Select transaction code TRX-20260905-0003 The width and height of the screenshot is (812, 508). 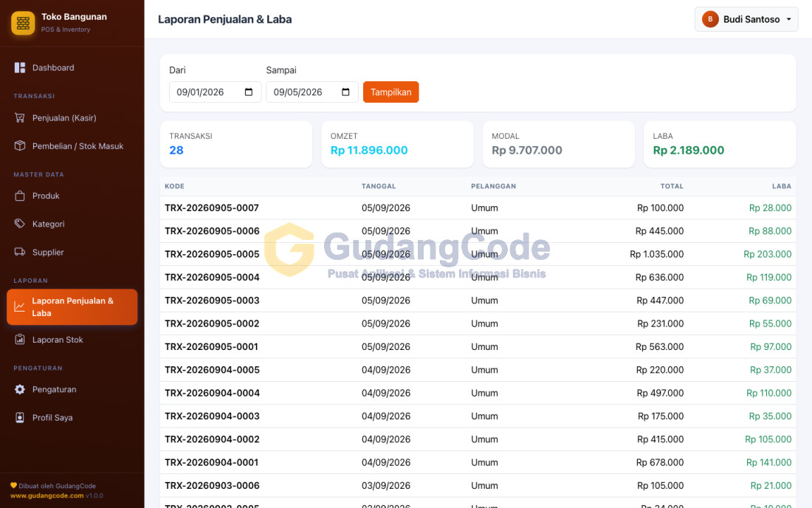[212, 301]
